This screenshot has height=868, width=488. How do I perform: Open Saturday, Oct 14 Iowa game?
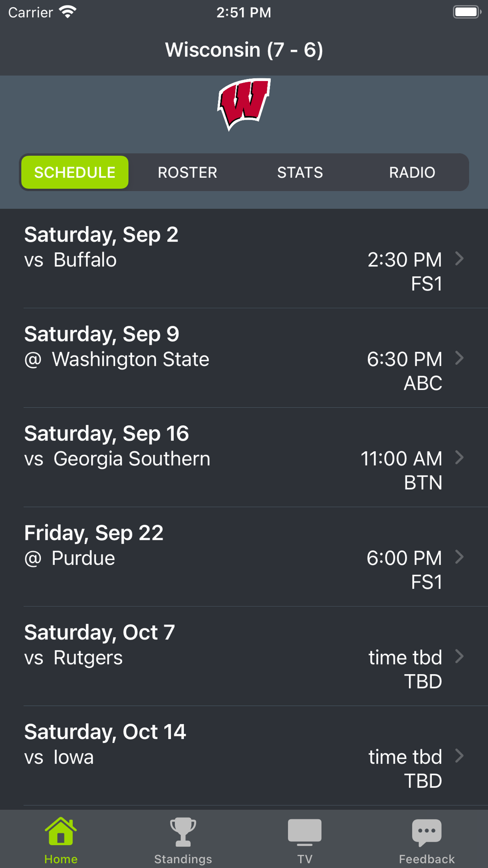pos(244,756)
